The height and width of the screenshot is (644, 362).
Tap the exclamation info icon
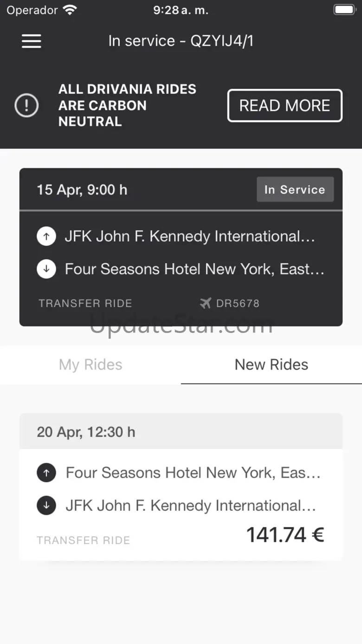coord(26,105)
